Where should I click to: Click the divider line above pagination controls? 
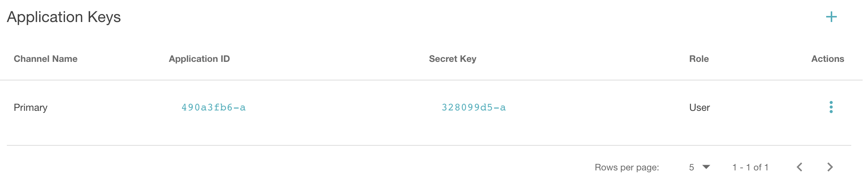[x=429, y=145]
